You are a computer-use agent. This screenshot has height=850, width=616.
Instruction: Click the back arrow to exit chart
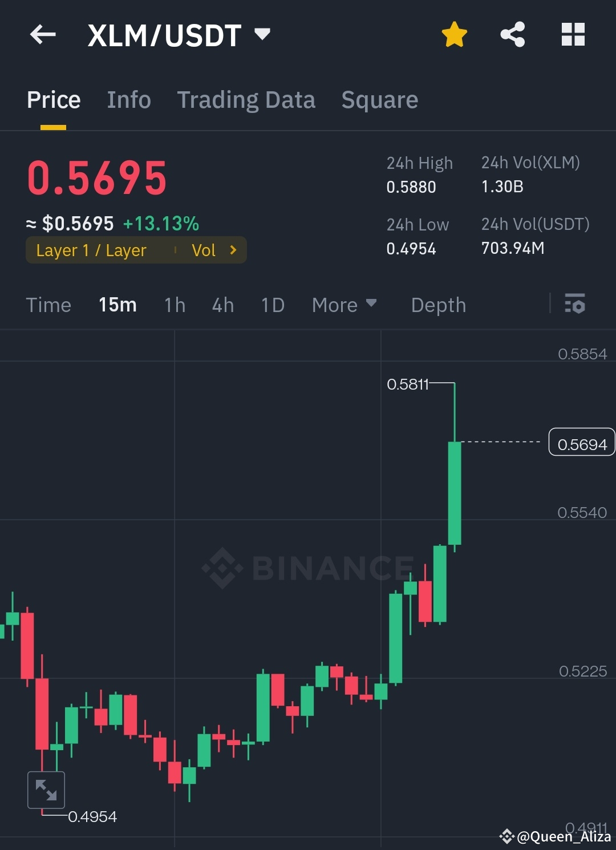pos(42,35)
